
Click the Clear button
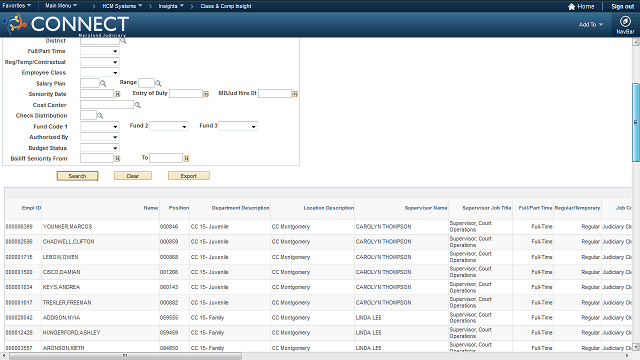click(x=133, y=176)
